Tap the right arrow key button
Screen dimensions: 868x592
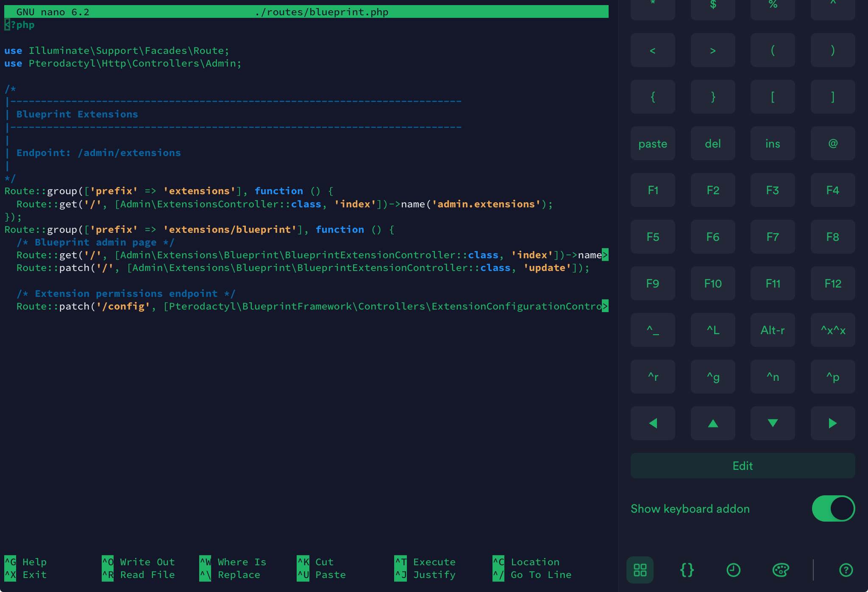(833, 423)
